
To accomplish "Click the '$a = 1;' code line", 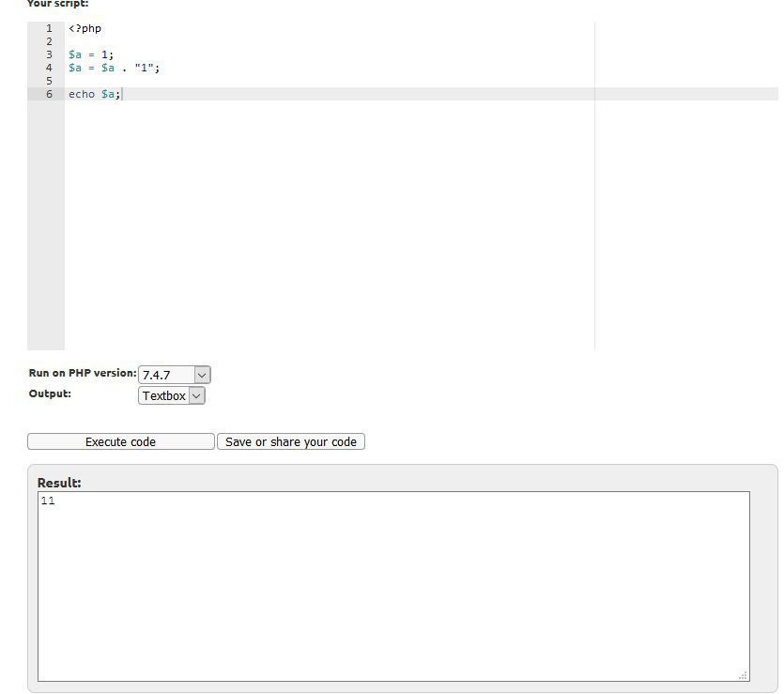I will pyautogui.click(x=91, y=54).
